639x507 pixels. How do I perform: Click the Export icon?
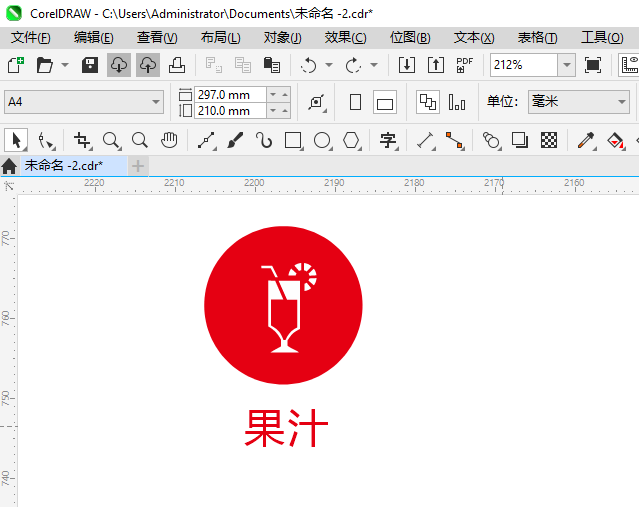point(436,65)
